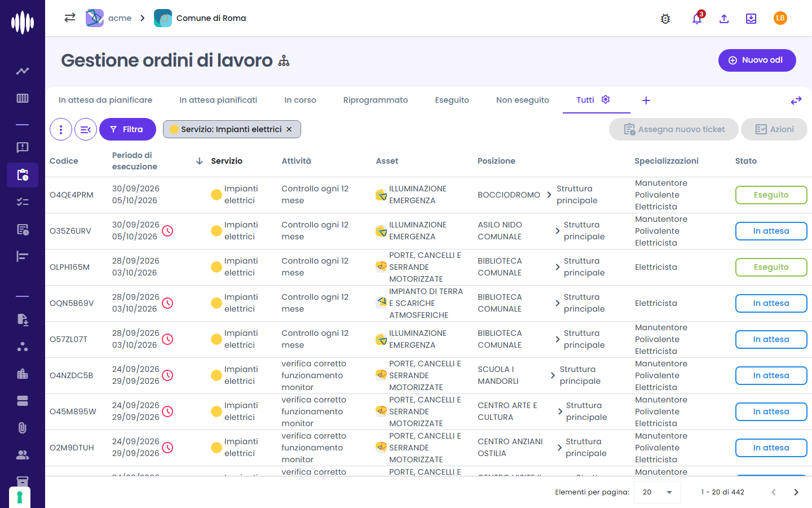Image resolution: width=812 pixels, height=508 pixels.
Task: Click the upload icon in top bar
Action: coord(724,19)
